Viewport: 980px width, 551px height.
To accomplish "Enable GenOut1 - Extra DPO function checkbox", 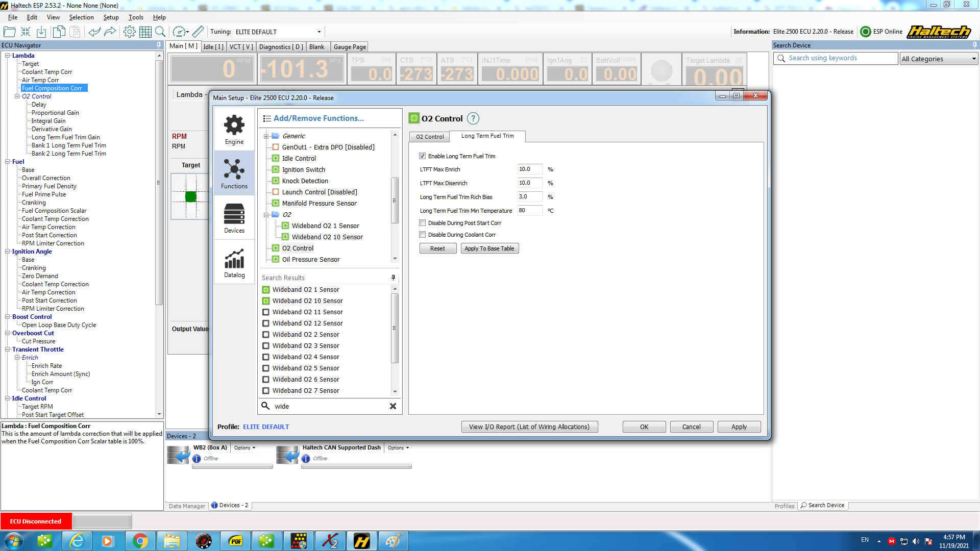I will (276, 147).
